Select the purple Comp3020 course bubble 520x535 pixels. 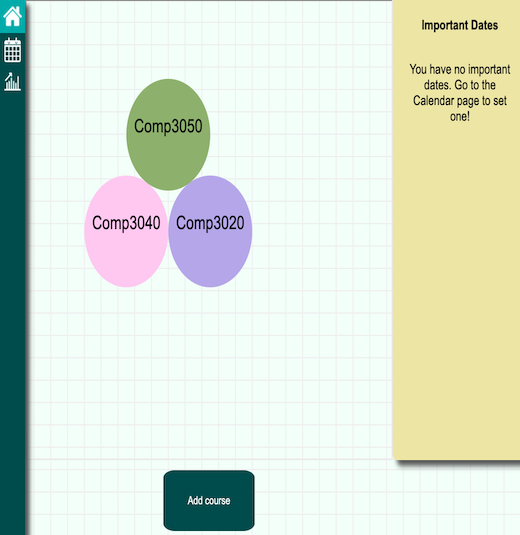(210, 231)
